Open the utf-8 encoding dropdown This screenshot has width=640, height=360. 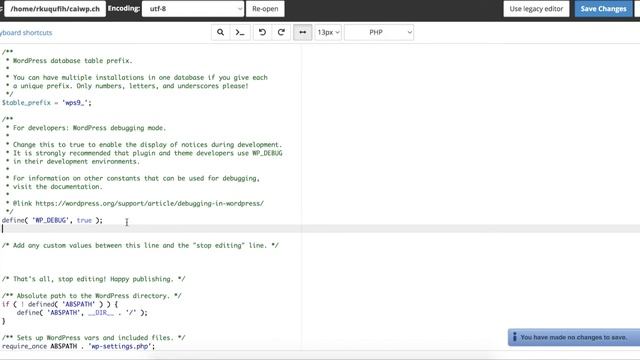tap(193, 9)
